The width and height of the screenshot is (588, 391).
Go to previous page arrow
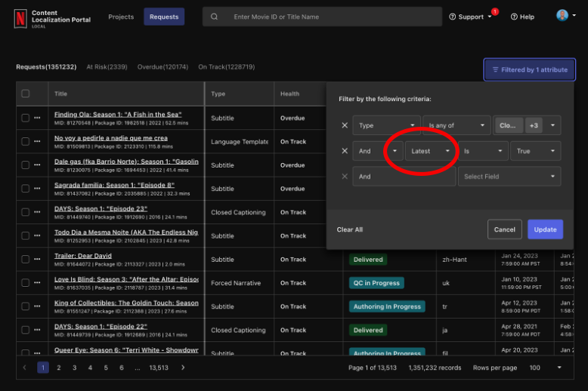point(25,368)
